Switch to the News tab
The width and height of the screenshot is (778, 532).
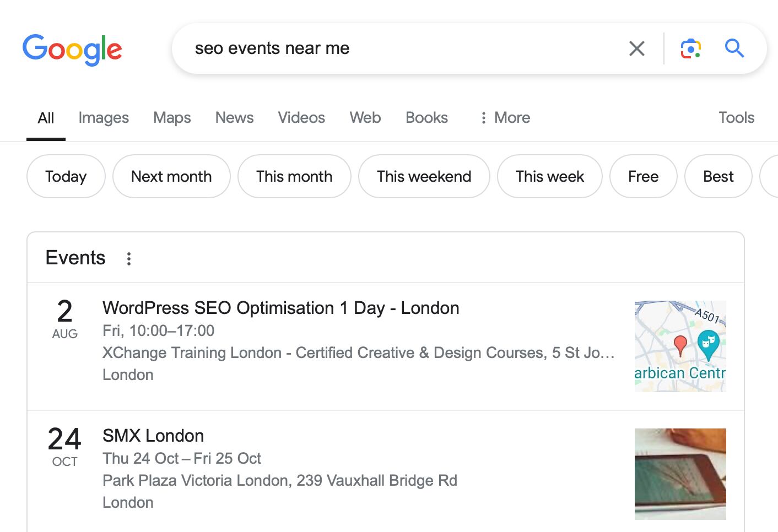click(234, 117)
